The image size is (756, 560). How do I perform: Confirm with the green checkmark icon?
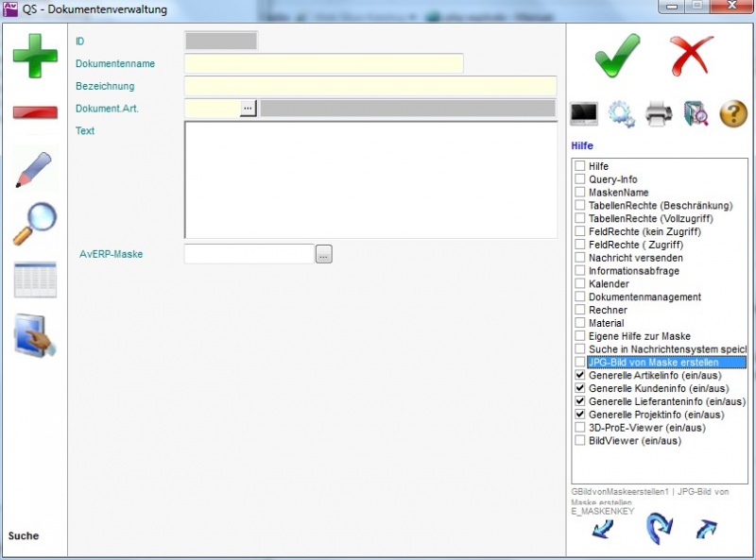pyautogui.click(x=618, y=55)
